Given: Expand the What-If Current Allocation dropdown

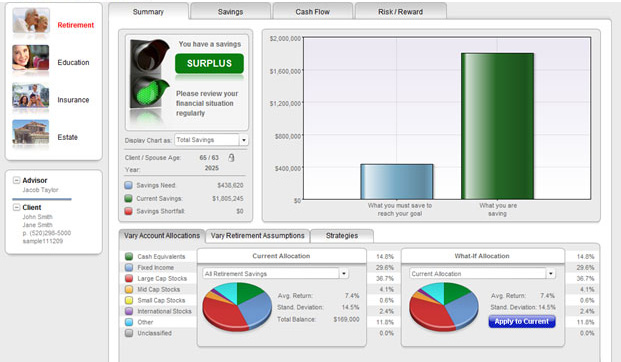Looking at the screenshot, I should click(x=551, y=273).
